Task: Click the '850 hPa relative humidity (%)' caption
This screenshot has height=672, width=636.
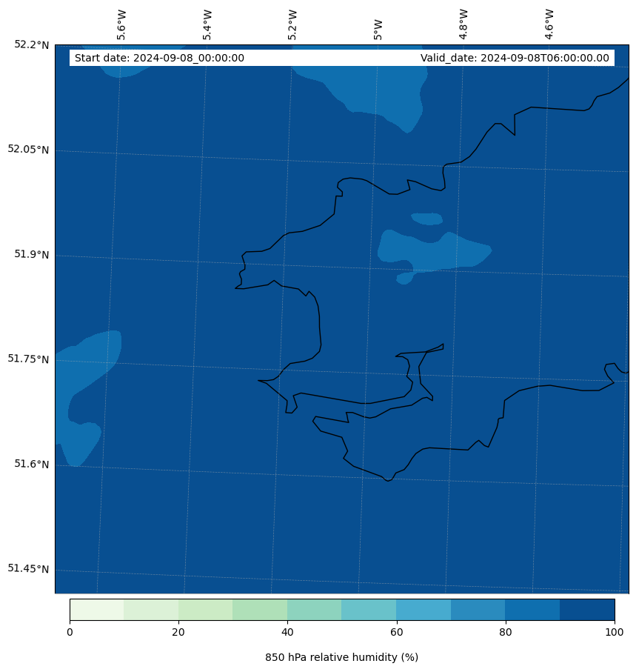Action: click(342, 657)
